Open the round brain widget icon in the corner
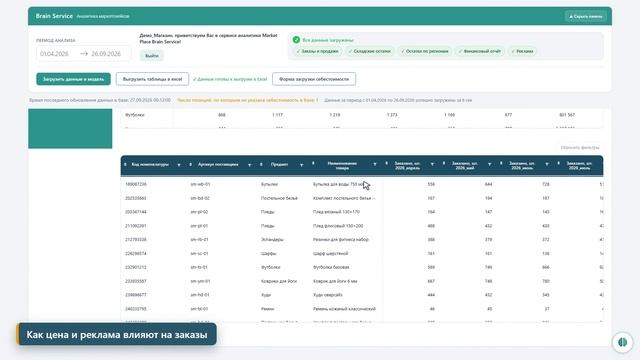 [x=622, y=342]
